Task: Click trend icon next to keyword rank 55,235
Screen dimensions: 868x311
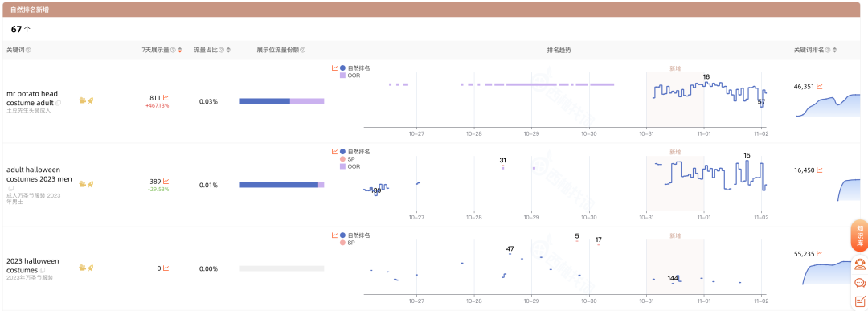Action: 820,254
